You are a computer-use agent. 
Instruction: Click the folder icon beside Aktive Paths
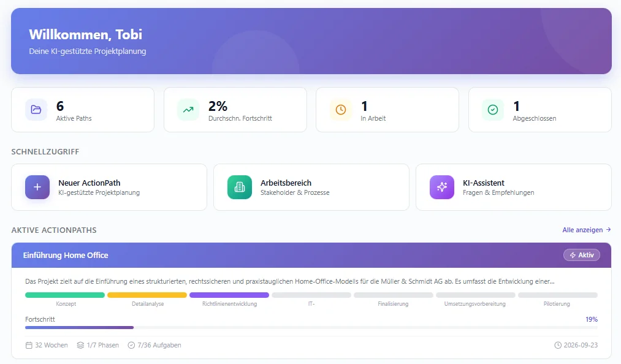click(x=36, y=109)
